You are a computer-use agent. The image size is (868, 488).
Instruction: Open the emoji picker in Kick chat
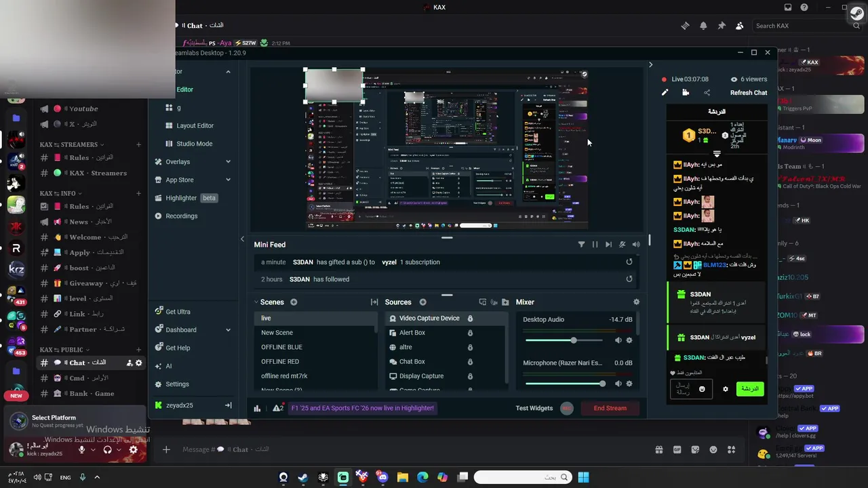(703, 389)
